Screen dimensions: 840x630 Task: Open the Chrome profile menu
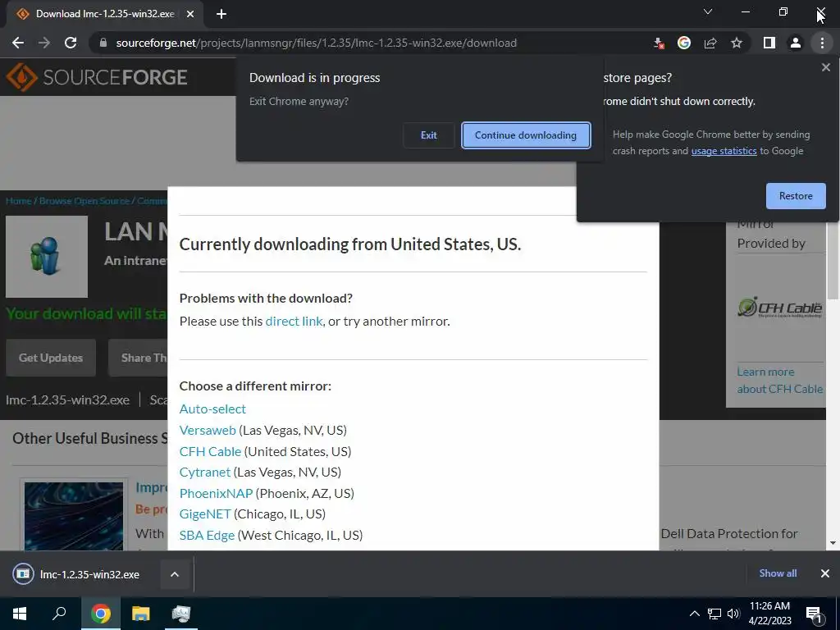coord(796,43)
